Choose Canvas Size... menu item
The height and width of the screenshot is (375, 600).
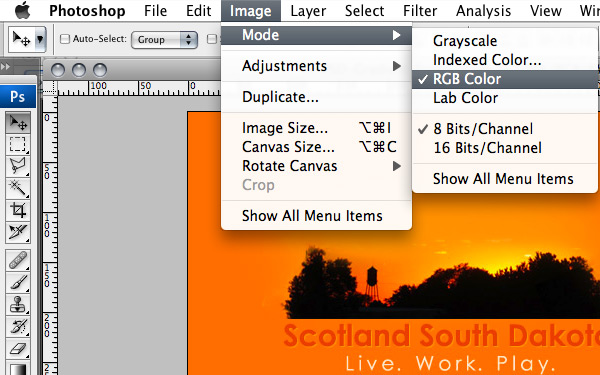(x=316, y=147)
